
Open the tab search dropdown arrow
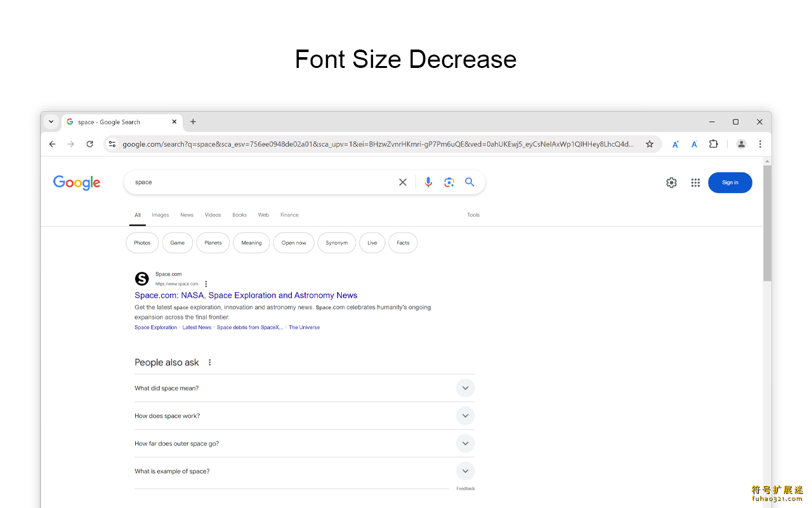[51, 122]
